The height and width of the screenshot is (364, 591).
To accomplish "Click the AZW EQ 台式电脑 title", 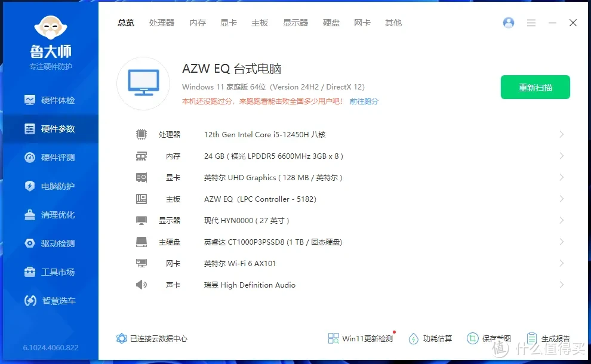I will coord(232,69).
